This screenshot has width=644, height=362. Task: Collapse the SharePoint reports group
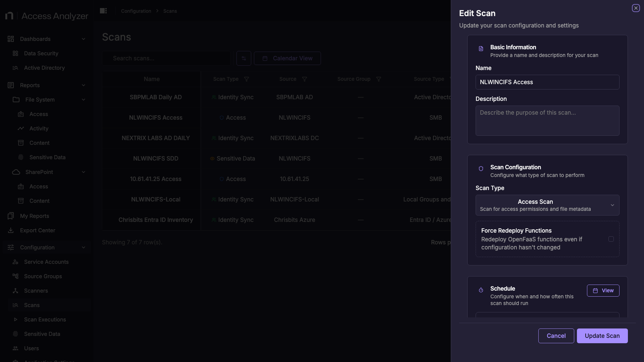point(84,172)
